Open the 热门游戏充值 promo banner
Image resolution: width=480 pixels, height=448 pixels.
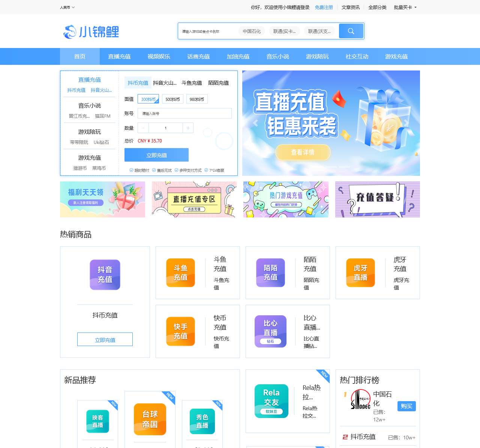pyautogui.click(x=286, y=199)
